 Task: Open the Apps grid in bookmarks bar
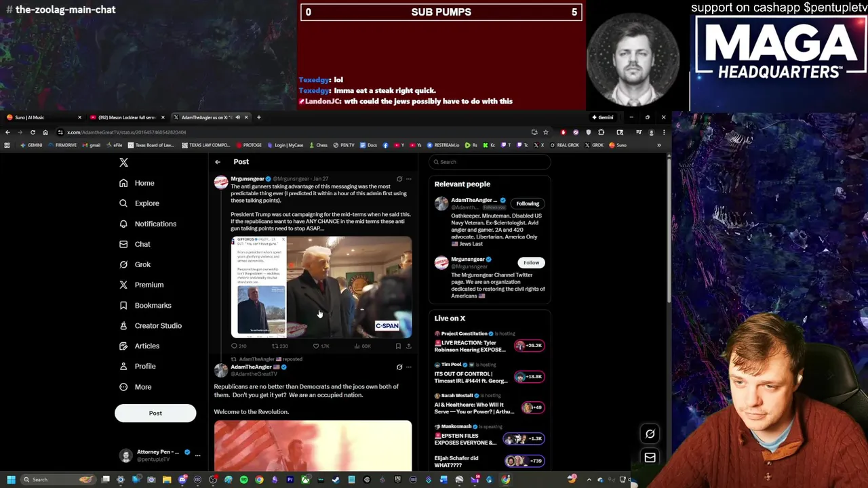[7, 145]
